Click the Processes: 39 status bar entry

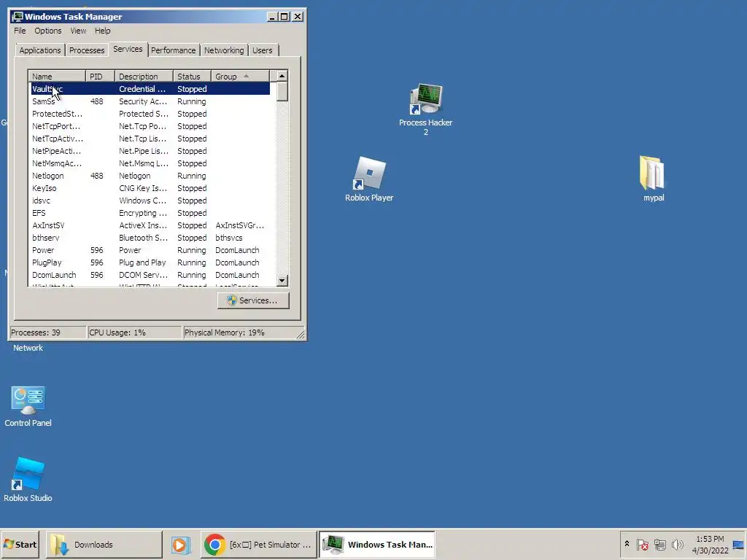click(x=47, y=332)
